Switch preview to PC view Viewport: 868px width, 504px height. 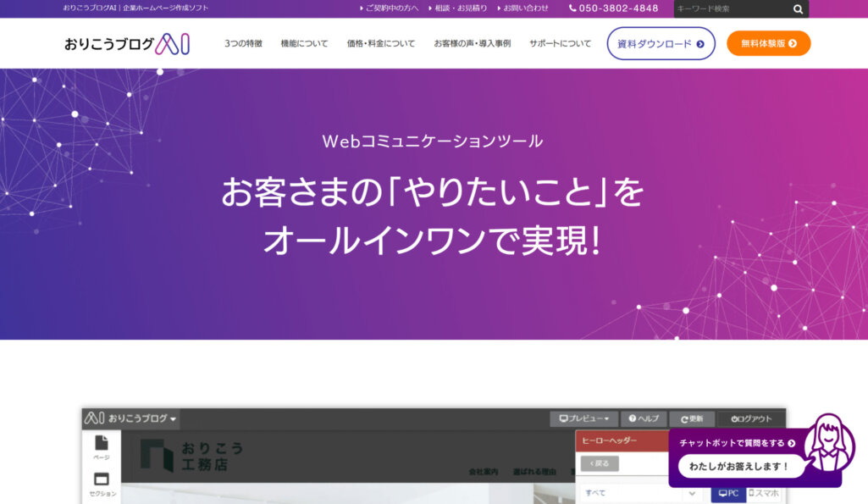tap(727, 493)
